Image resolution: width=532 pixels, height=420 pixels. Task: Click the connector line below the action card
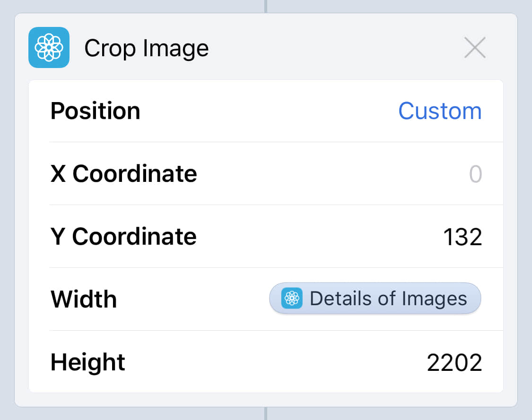pos(266,414)
